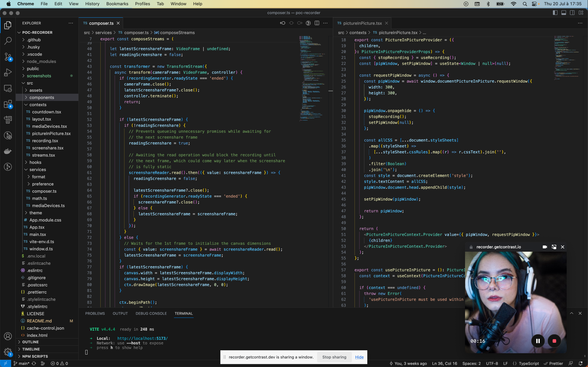Click Spaces: 2 indentation setting
The image size is (588, 367).
[x=471, y=363]
